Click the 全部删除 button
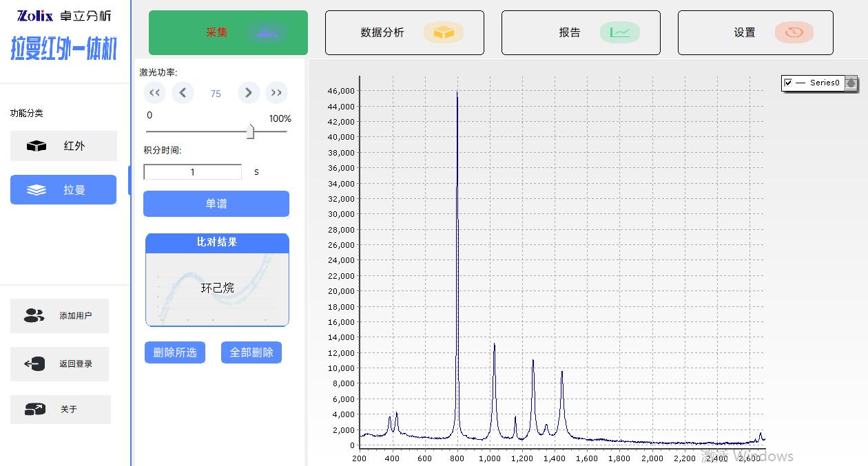 tap(251, 352)
